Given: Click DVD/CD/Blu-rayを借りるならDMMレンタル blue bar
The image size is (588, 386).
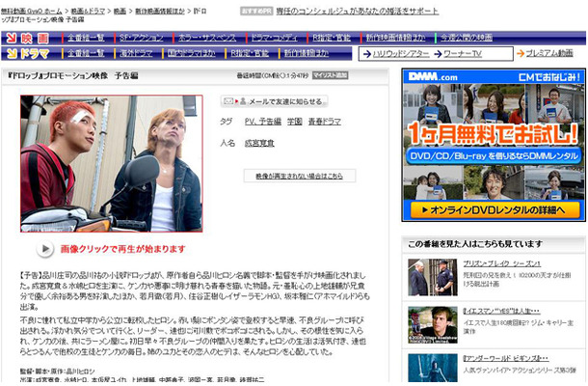Looking at the screenshot, I should tap(494, 155).
